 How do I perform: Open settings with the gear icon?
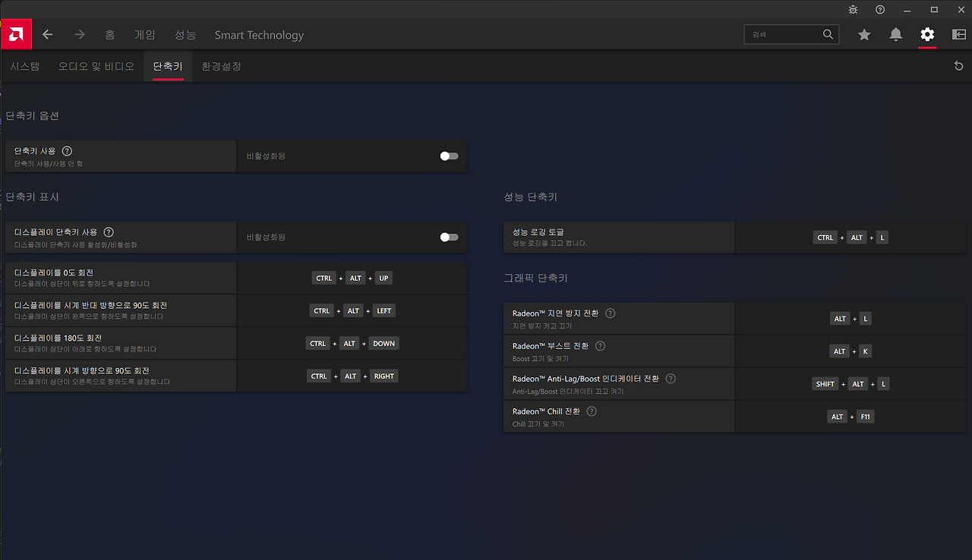(x=927, y=34)
